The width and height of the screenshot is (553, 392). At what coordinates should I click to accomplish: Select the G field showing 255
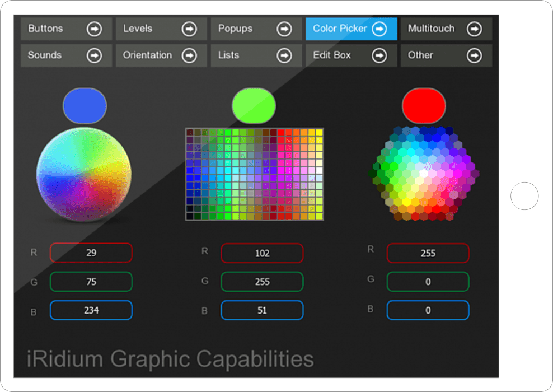(262, 282)
